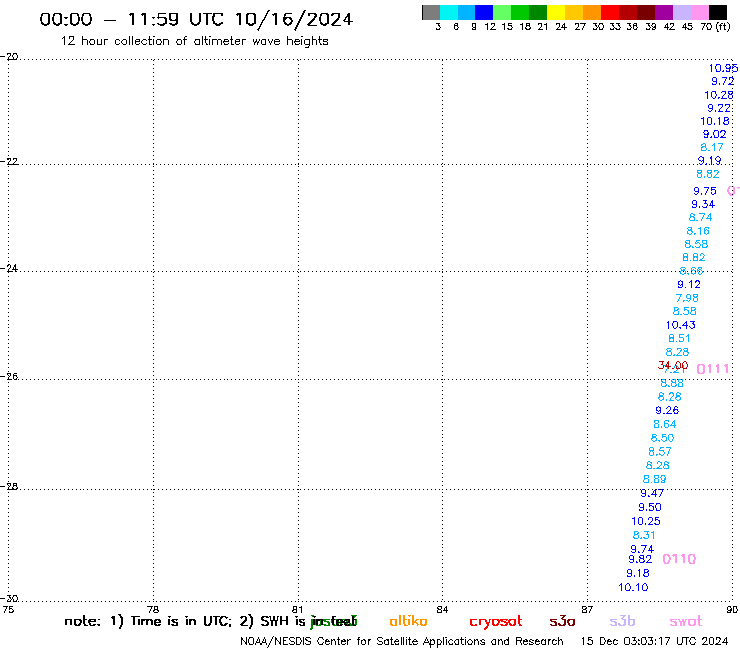Click the red cryosat value 34.00
Image resolution: width=740 pixels, height=650 pixels.
point(673,365)
